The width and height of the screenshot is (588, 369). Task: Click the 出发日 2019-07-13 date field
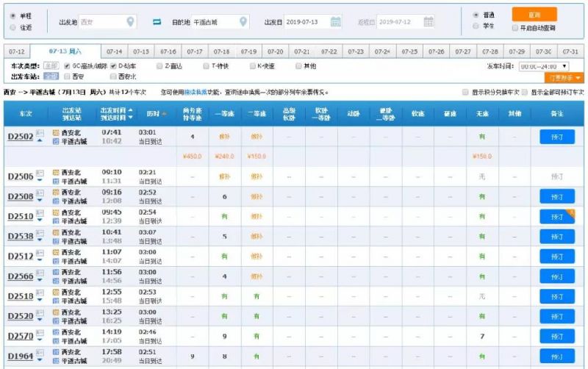pos(313,22)
